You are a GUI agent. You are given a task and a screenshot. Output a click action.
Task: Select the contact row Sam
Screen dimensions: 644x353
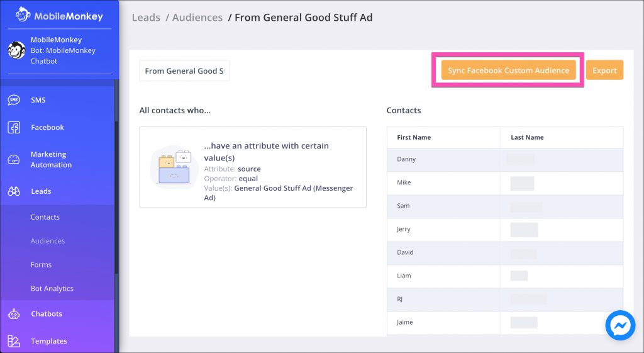pos(505,206)
